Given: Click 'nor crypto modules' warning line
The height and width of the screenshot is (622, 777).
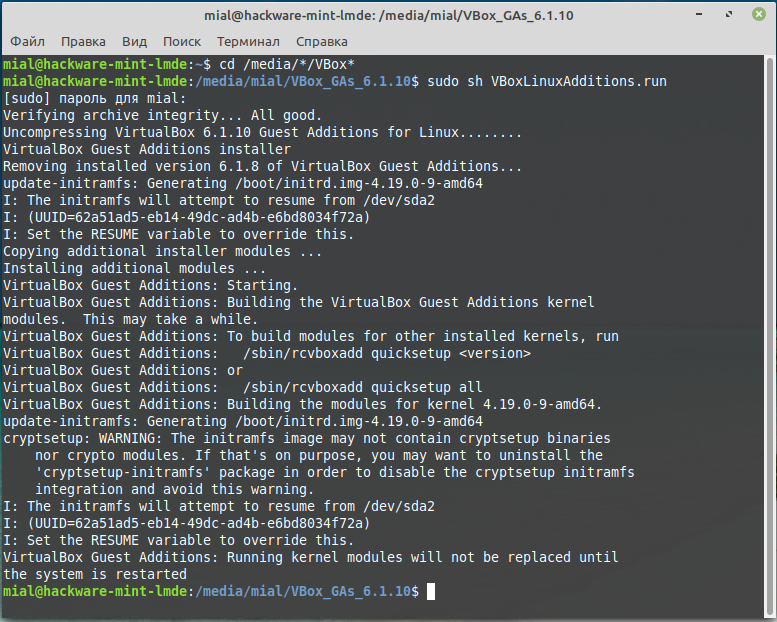Looking at the screenshot, I should (319, 455).
